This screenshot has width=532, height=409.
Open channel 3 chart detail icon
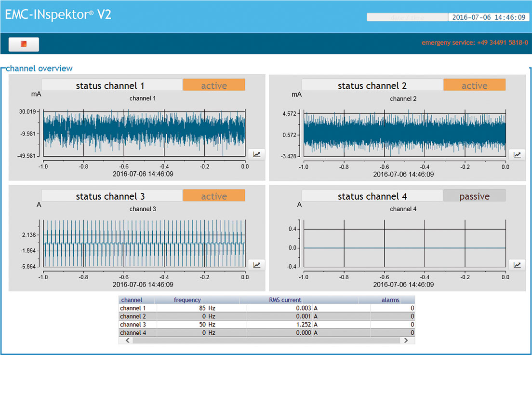(256, 265)
